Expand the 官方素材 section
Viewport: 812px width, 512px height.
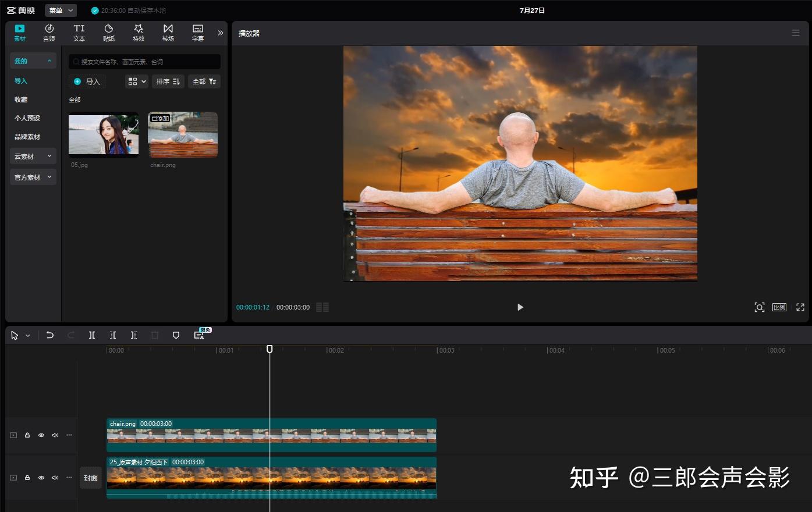pos(33,177)
